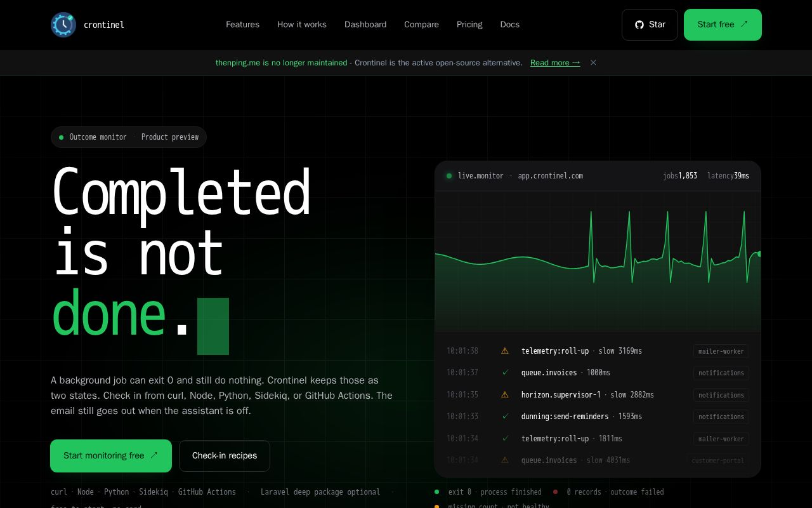The height and width of the screenshot is (508, 812).
Task: Click the 10:01:33 timestamp
Action: pyautogui.click(x=462, y=417)
